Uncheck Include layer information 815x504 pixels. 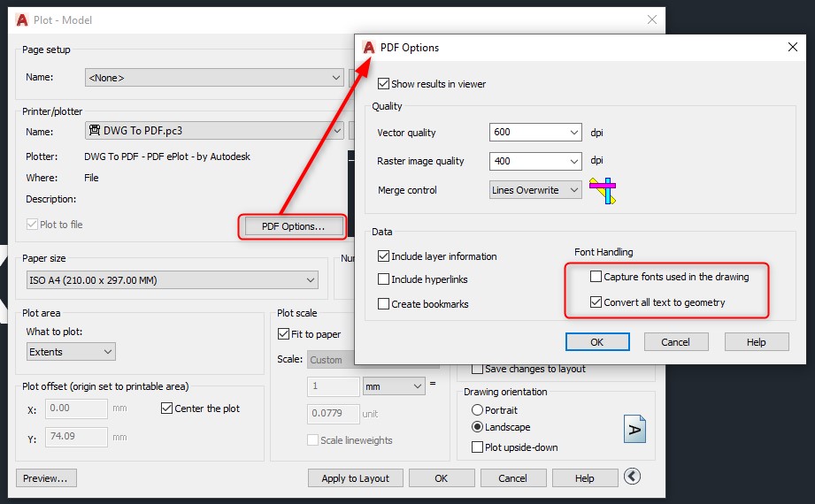(x=383, y=256)
